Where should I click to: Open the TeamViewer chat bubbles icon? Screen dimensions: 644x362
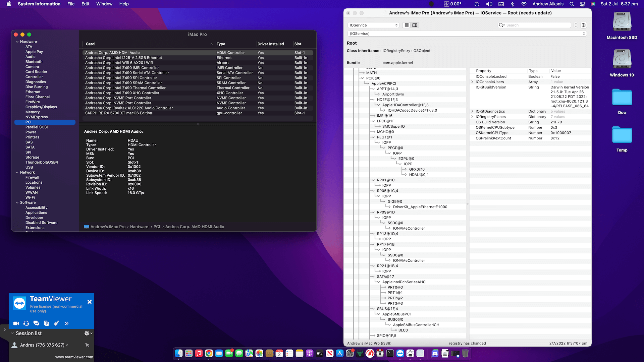pos(36,323)
